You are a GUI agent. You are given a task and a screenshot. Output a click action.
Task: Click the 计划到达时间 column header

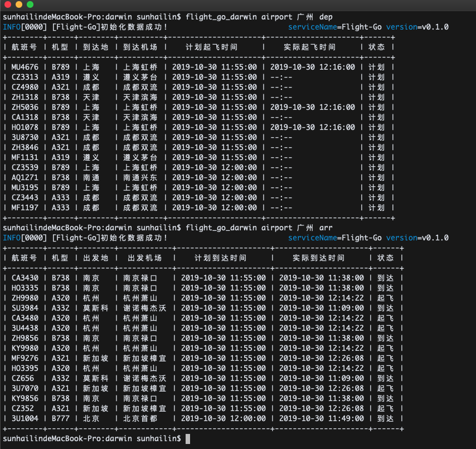220,258
